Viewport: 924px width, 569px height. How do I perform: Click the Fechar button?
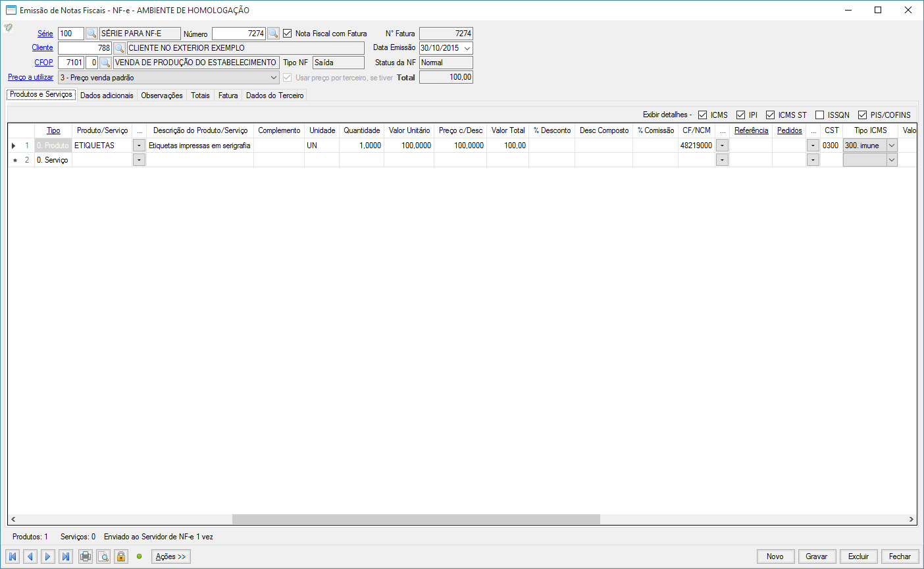pyautogui.click(x=900, y=556)
